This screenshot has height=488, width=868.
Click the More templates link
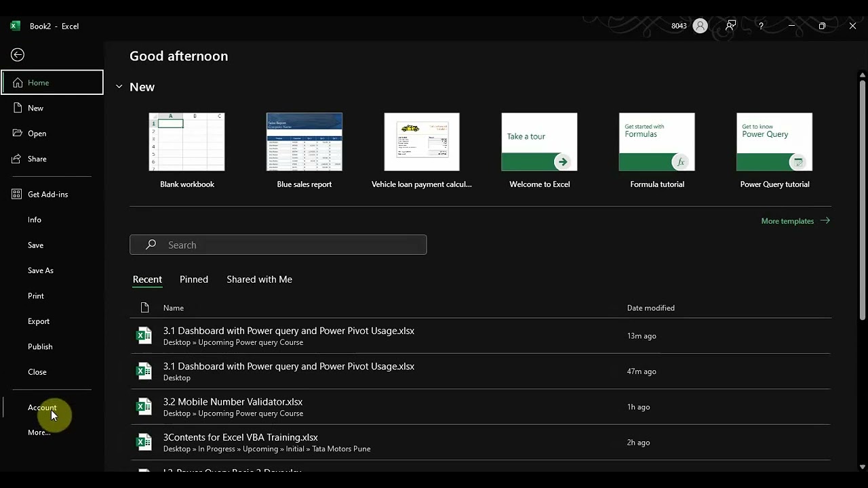795,221
